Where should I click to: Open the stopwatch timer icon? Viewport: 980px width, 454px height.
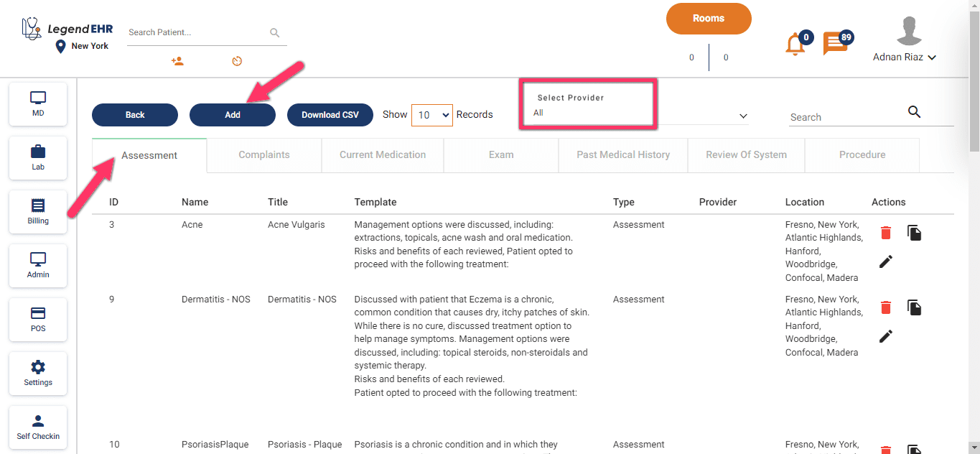[x=237, y=61]
